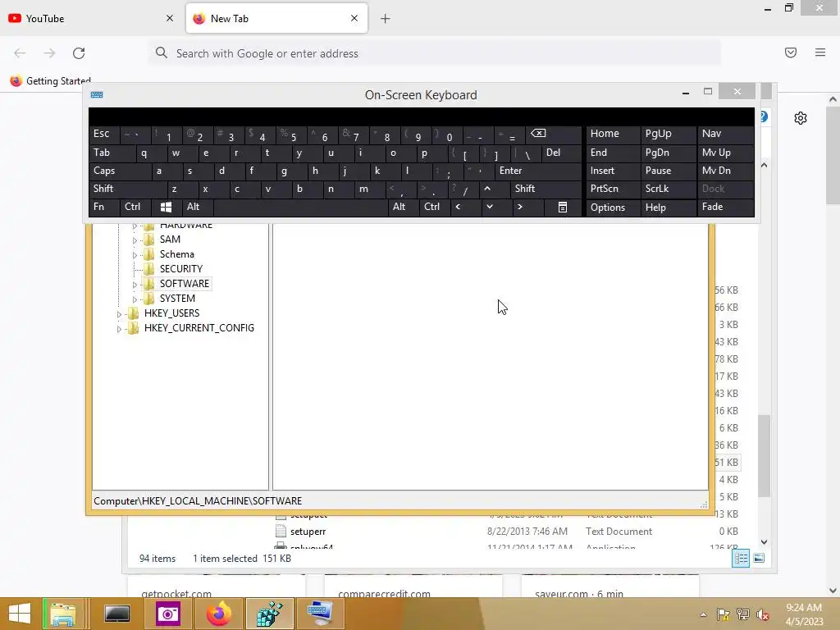840x630 pixels.
Task: Select the setuperr file in Explorer
Action: coord(308,532)
